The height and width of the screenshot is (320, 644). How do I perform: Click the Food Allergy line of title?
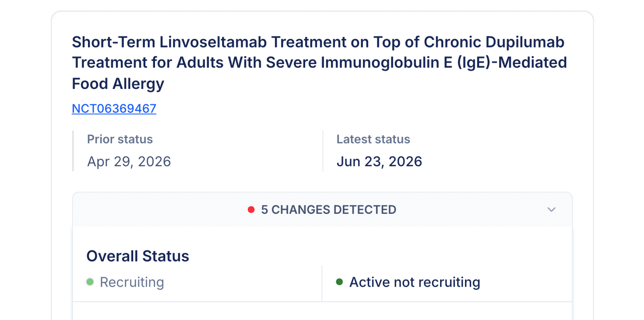118,83
